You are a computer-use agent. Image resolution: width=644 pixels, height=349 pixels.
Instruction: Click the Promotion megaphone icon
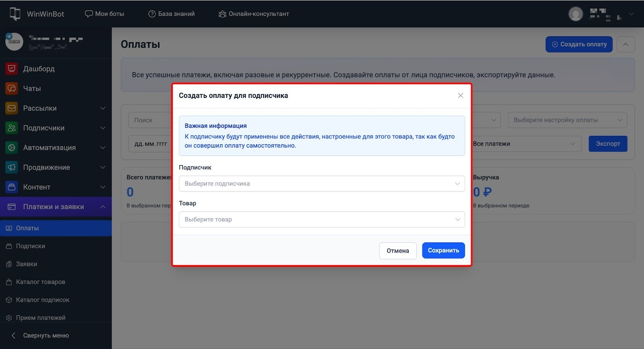(x=12, y=168)
